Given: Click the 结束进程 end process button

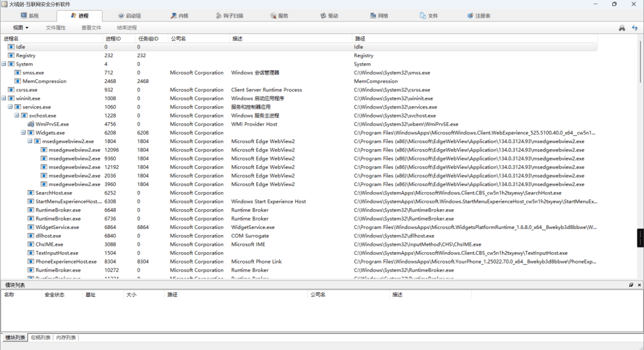Looking at the screenshot, I should 127,27.
